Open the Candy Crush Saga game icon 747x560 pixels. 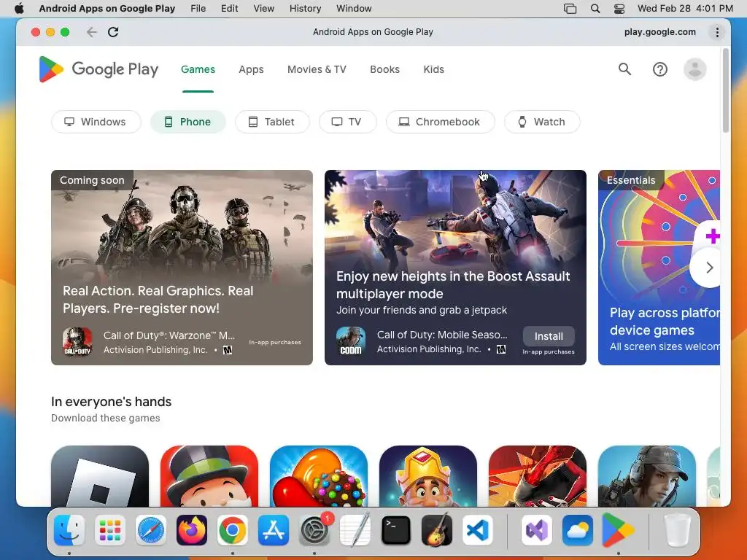319,475
